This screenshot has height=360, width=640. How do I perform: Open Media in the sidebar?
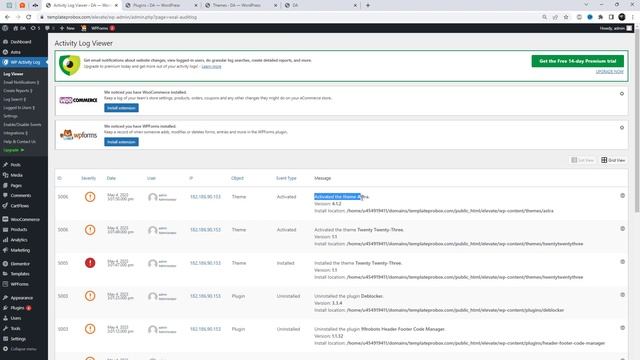pyautogui.click(x=16, y=175)
